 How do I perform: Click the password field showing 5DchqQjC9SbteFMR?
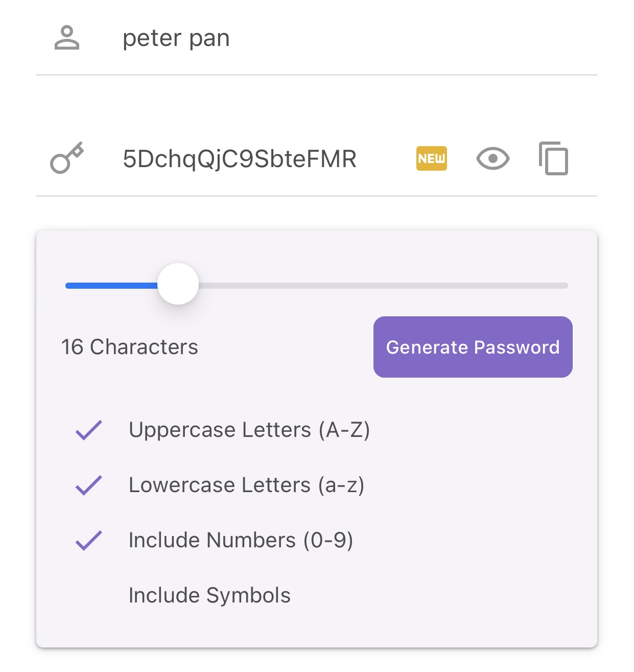(x=240, y=159)
